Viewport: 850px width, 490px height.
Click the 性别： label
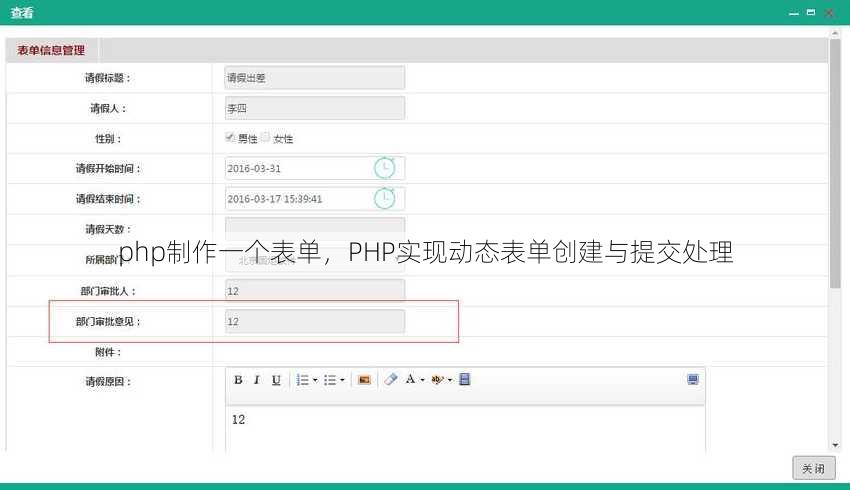click(x=108, y=139)
